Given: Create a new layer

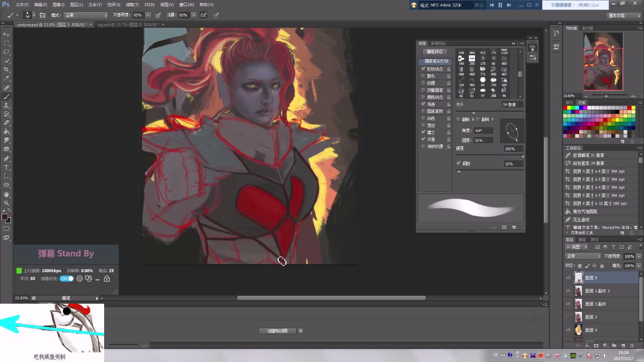Looking at the screenshot, I should (x=623, y=346).
